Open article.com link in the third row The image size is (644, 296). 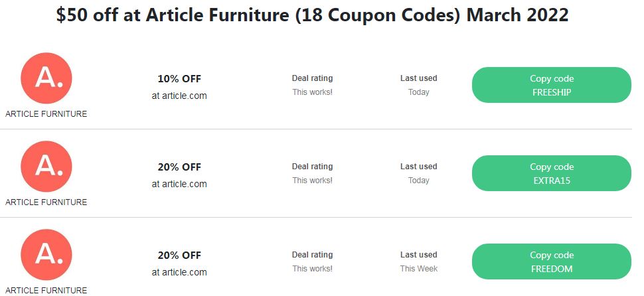179,272
